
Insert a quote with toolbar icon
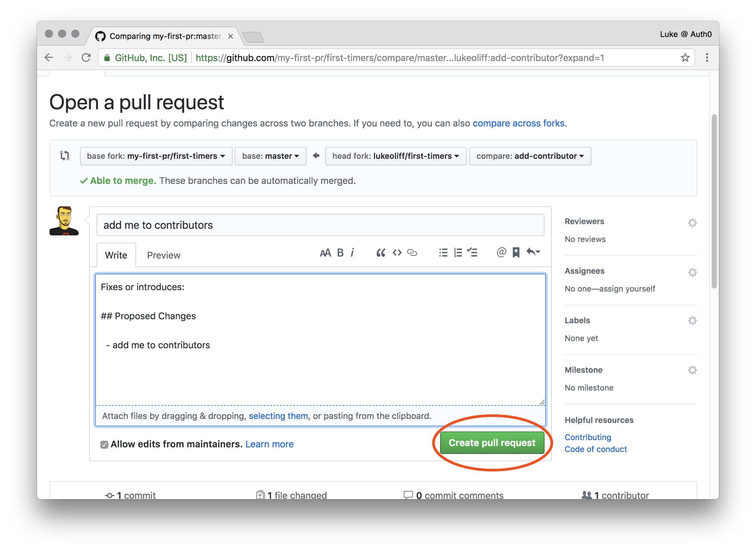381,253
